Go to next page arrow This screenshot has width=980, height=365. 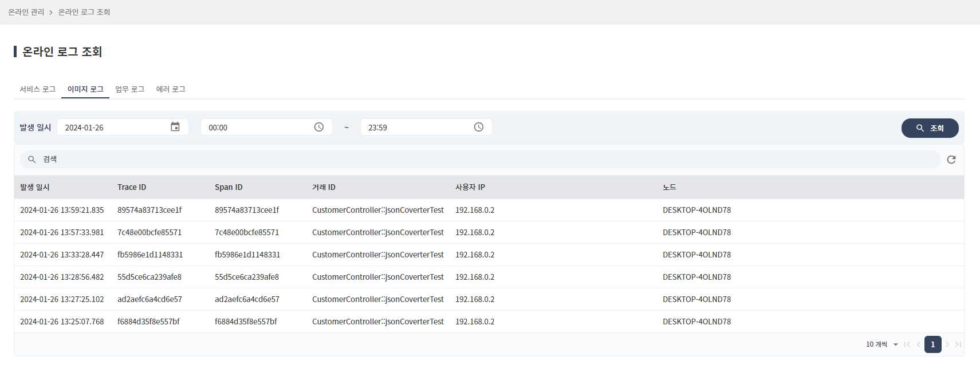pyautogui.click(x=947, y=344)
